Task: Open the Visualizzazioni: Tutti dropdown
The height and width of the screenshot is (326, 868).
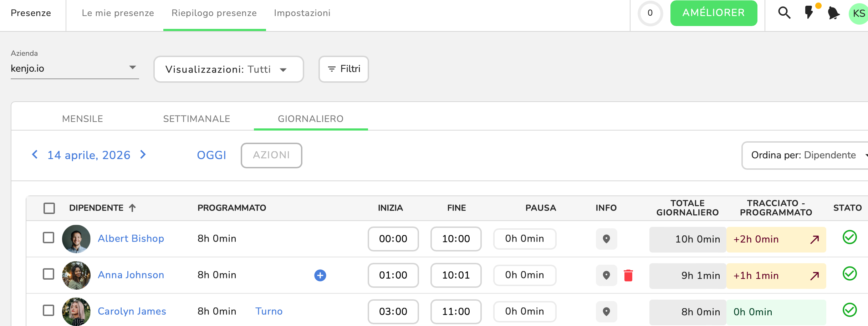Action: (229, 69)
